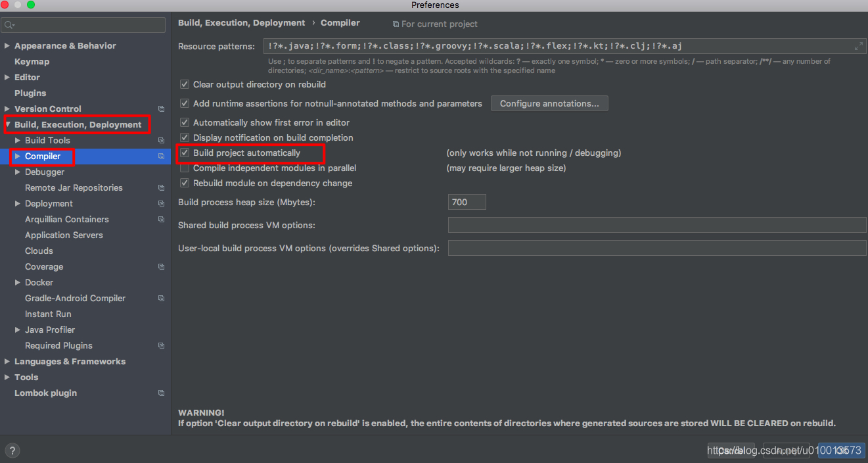
Task: Click the Build process heap size field
Action: pyautogui.click(x=467, y=202)
